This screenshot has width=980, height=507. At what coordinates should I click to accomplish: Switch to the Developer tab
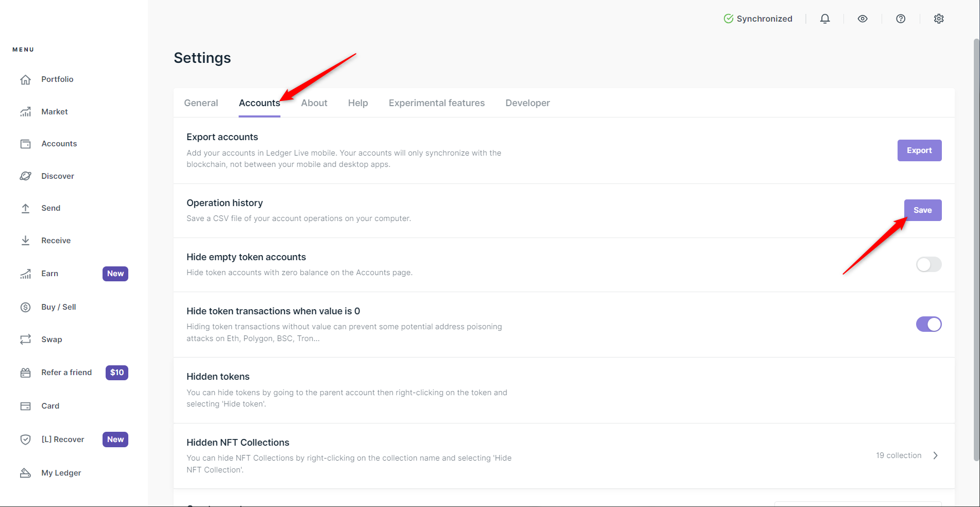[527, 103]
